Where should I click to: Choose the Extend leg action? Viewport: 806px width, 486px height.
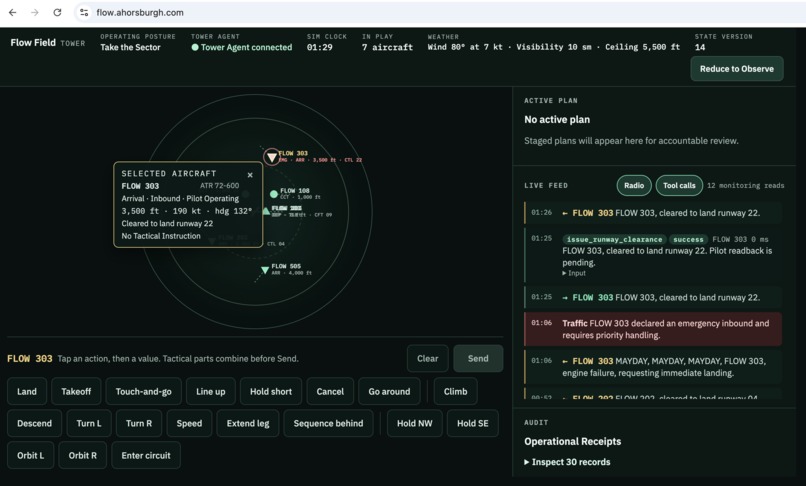click(248, 423)
